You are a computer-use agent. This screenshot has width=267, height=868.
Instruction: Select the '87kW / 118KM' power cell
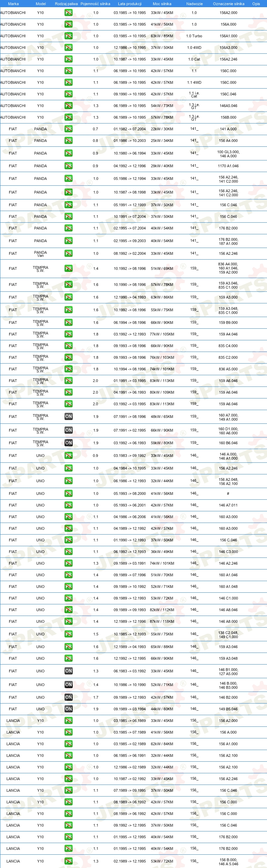click(162, 621)
